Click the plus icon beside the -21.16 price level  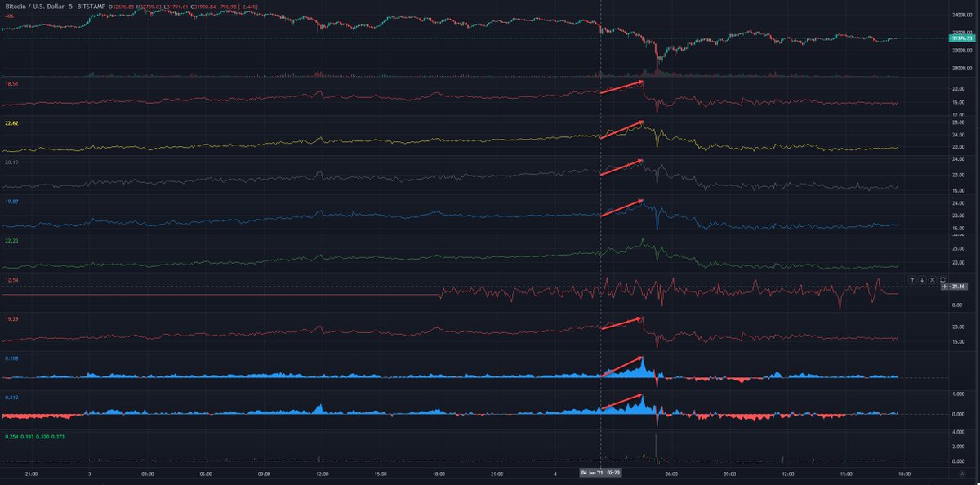(x=944, y=287)
